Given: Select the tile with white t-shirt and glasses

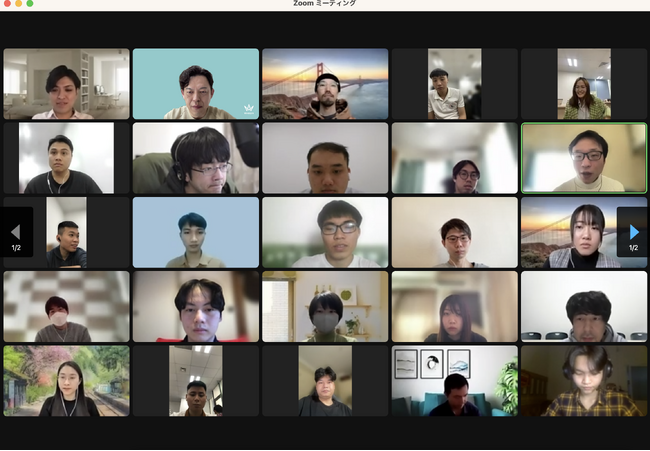Looking at the screenshot, I should 325,232.
